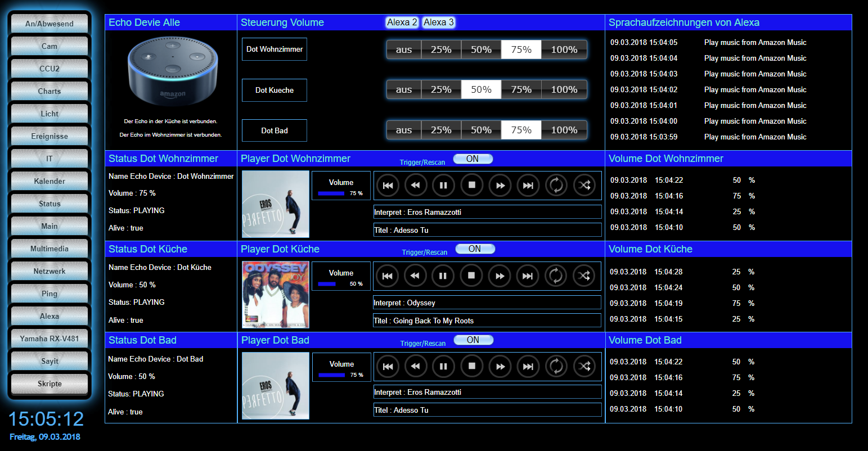Skip to next track on Dot Wohnzimmer
This screenshot has width=868, height=451.
pos(528,185)
